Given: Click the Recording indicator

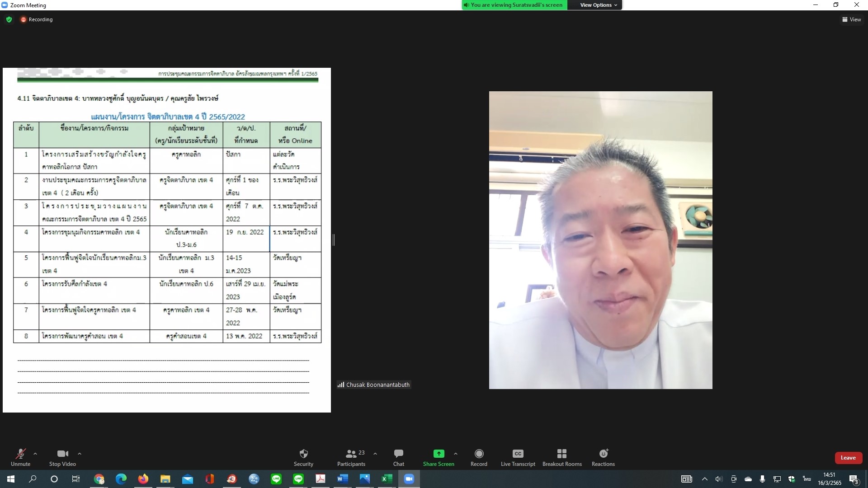Looking at the screenshot, I should [x=37, y=19].
